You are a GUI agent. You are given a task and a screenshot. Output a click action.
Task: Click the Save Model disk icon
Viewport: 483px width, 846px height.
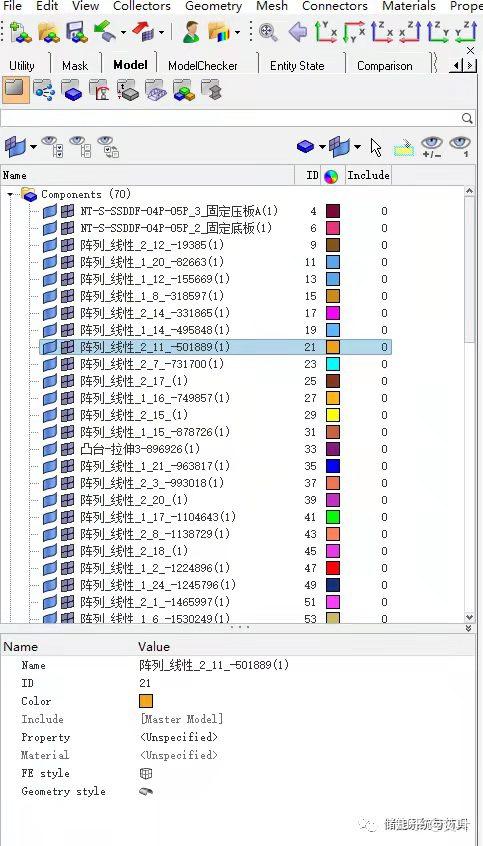point(77,32)
